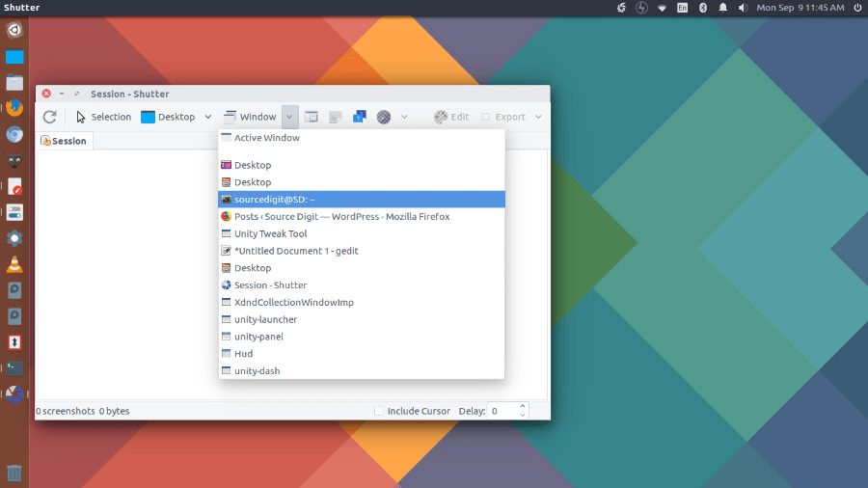Open Trash in the launcher
The height and width of the screenshot is (488, 868).
(14, 474)
